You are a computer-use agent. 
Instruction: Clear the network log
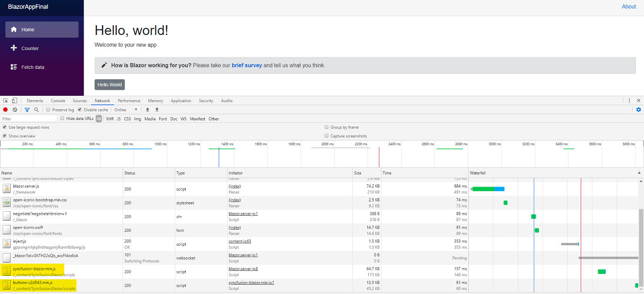tap(15, 110)
